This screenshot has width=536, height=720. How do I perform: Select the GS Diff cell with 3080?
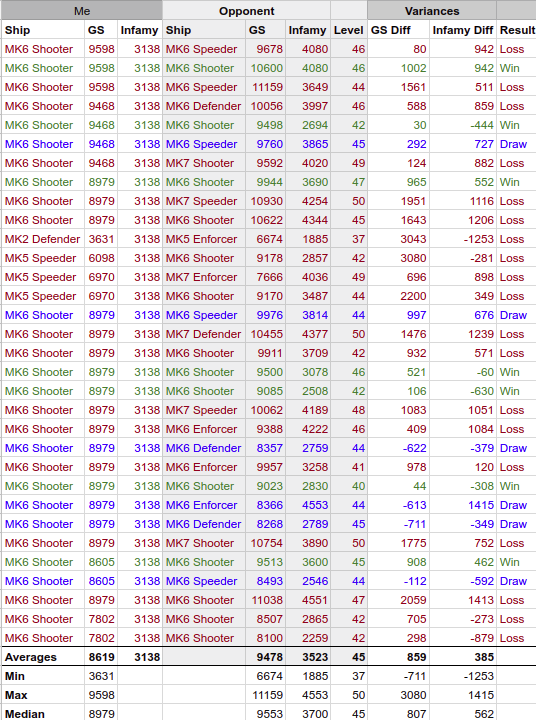tap(398, 258)
